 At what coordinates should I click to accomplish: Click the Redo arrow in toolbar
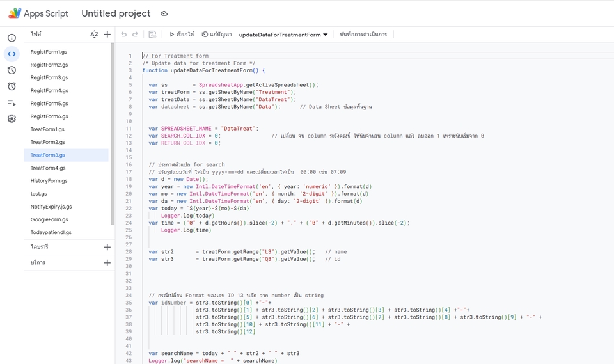(x=135, y=34)
